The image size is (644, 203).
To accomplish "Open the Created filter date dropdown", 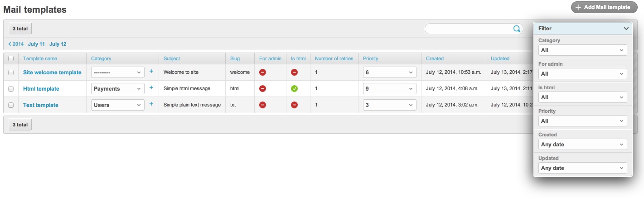I will [583, 145].
